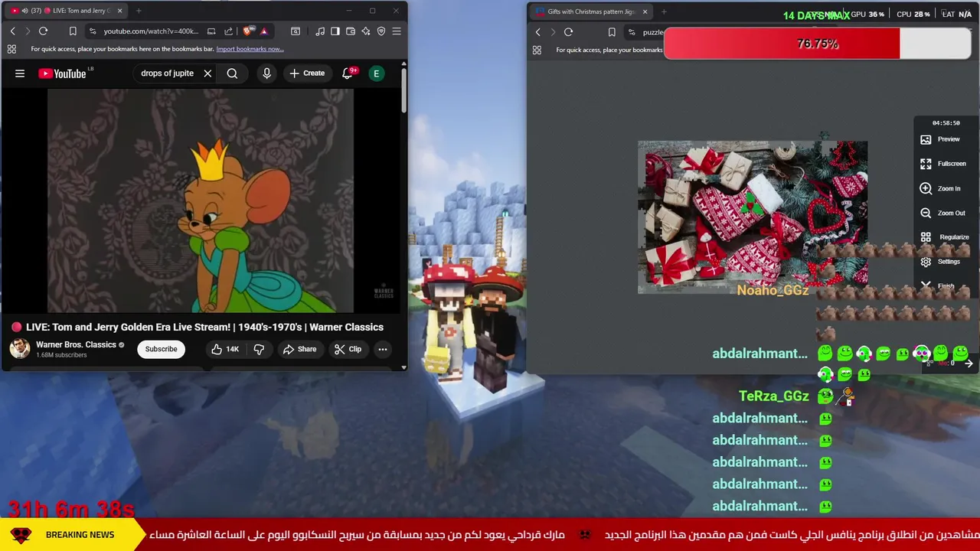Switch puzzle to Fullscreen
The image size is (980, 551).
pos(942,164)
